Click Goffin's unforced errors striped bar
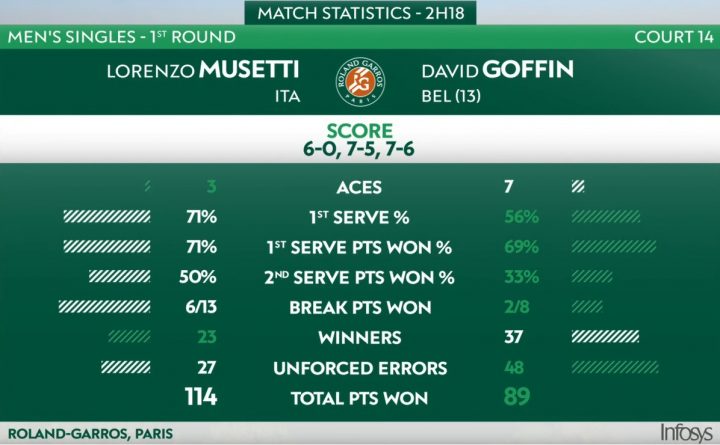This screenshot has width=720, height=445. 615,367
